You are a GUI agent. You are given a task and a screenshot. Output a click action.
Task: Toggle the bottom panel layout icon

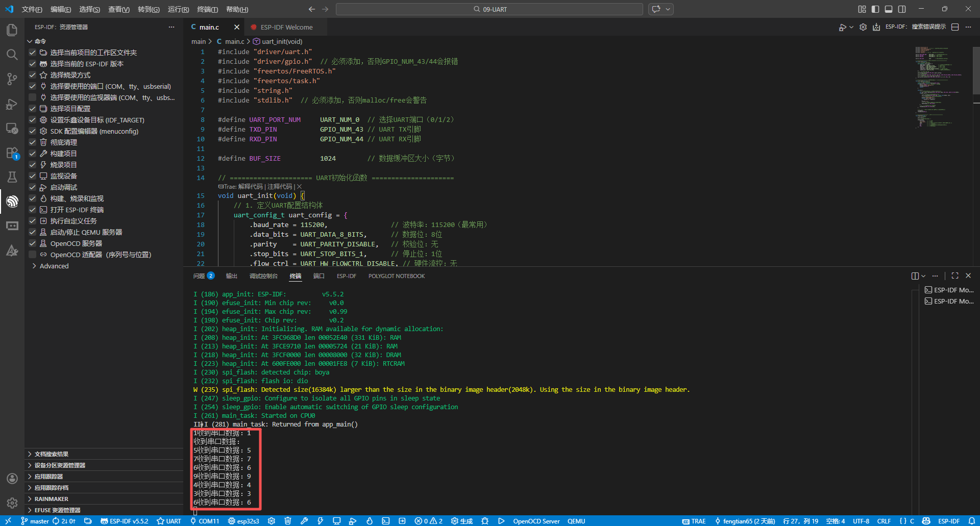[889, 9]
